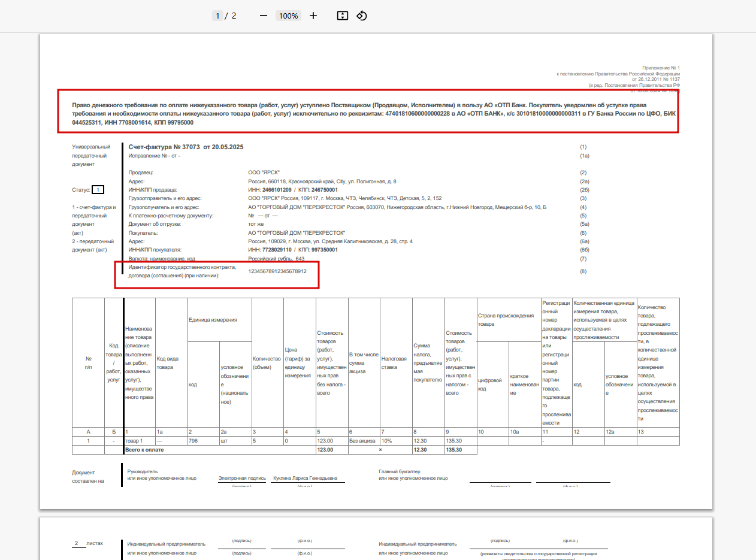Click "Универсальный передаточный документ" side label
This screenshot has width=756, height=560.
coord(91,155)
